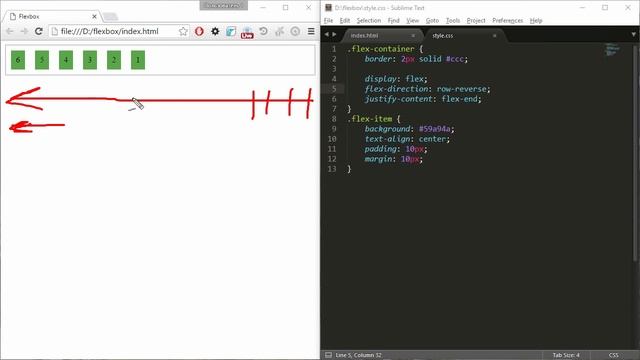The image size is (640, 360).
Task: Toggle side bar icon in Sublime status bar
Action: (x=328, y=355)
